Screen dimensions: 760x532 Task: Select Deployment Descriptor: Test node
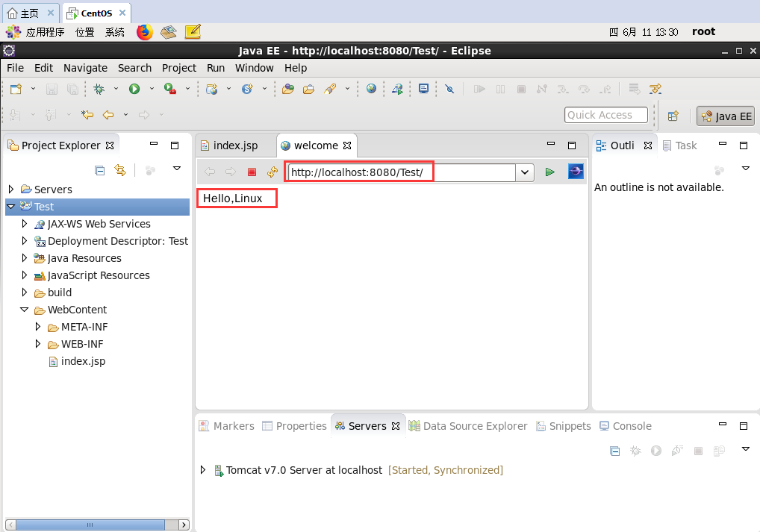111,241
